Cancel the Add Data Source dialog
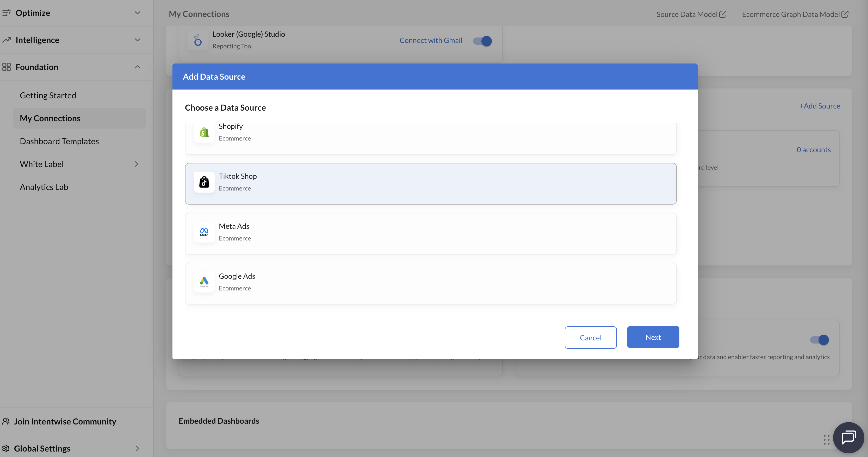Screen dimensions: 868x457 (x=591, y=338)
